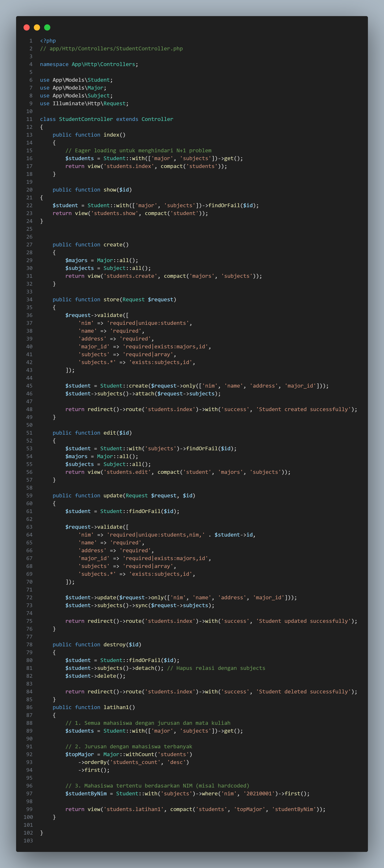Click the yellow minimize dot
The width and height of the screenshot is (384, 868).
point(37,28)
